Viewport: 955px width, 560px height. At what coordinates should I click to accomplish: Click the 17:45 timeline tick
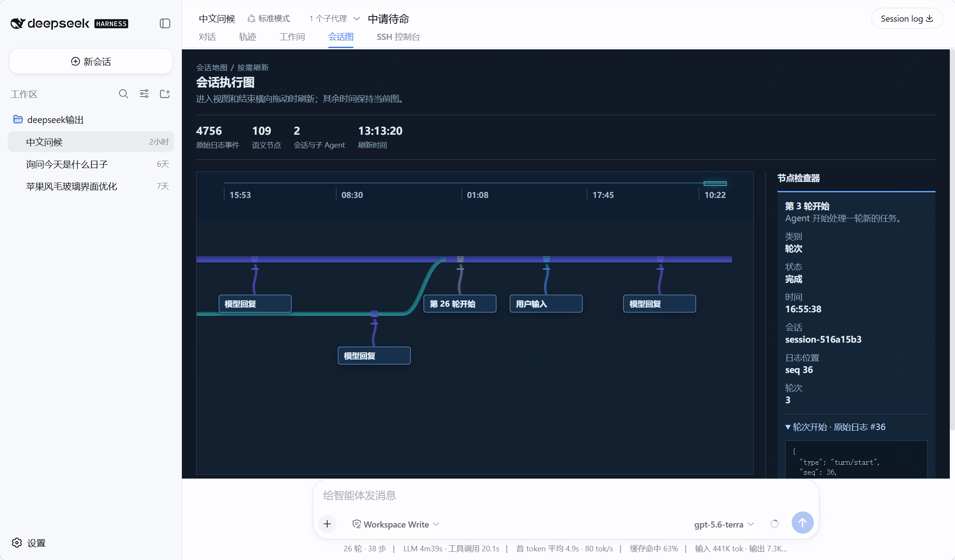(603, 195)
